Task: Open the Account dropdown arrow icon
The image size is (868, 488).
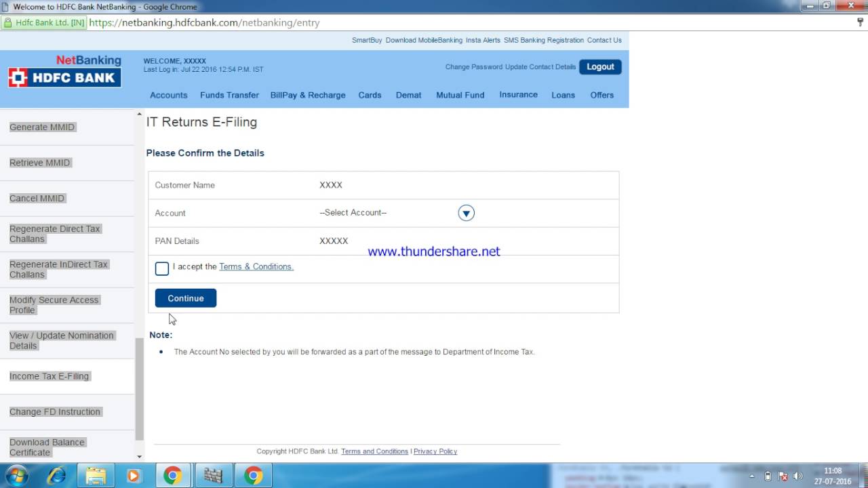Action: click(466, 213)
